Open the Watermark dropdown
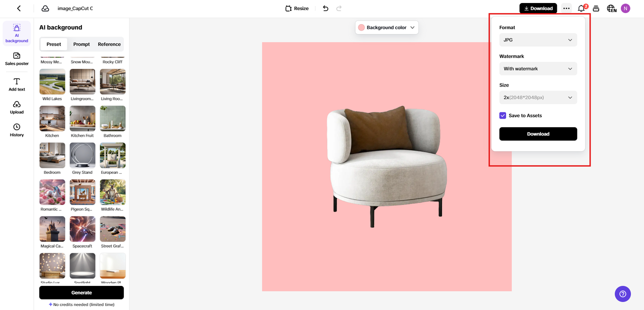 point(538,69)
